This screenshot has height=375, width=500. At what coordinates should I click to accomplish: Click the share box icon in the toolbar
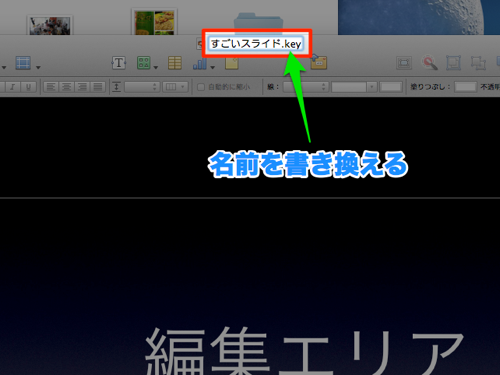(319, 63)
